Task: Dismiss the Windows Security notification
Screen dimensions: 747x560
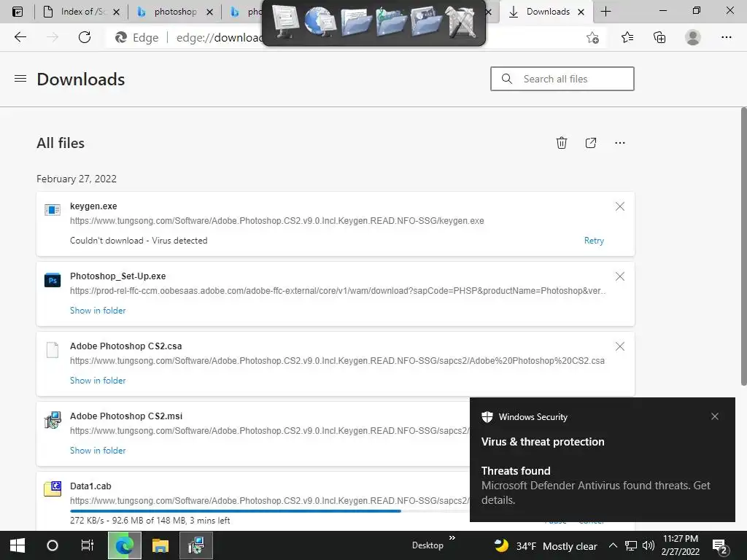Action: [715, 416]
